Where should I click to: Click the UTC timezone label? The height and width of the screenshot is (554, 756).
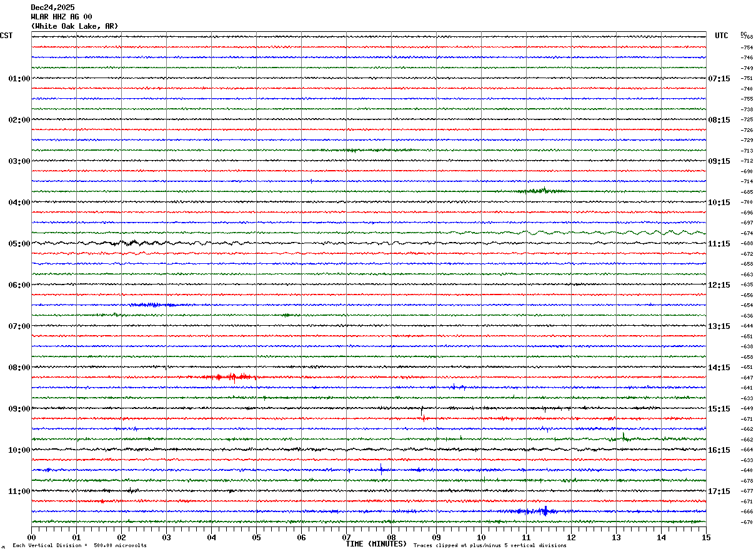tap(722, 36)
